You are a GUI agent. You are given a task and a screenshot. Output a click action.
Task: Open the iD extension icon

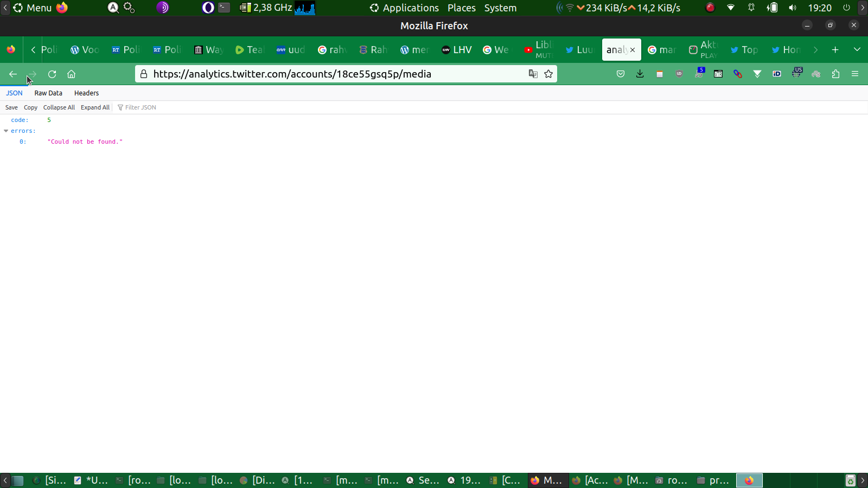[777, 74]
